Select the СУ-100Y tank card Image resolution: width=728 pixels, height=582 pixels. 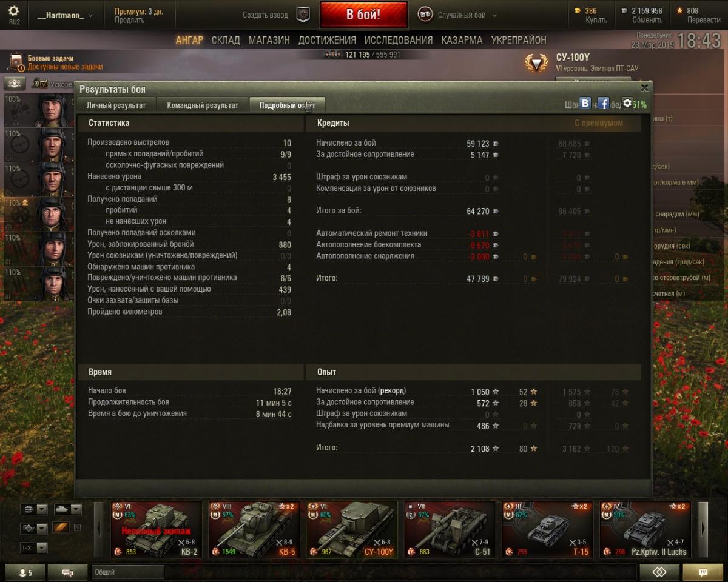click(x=352, y=529)
